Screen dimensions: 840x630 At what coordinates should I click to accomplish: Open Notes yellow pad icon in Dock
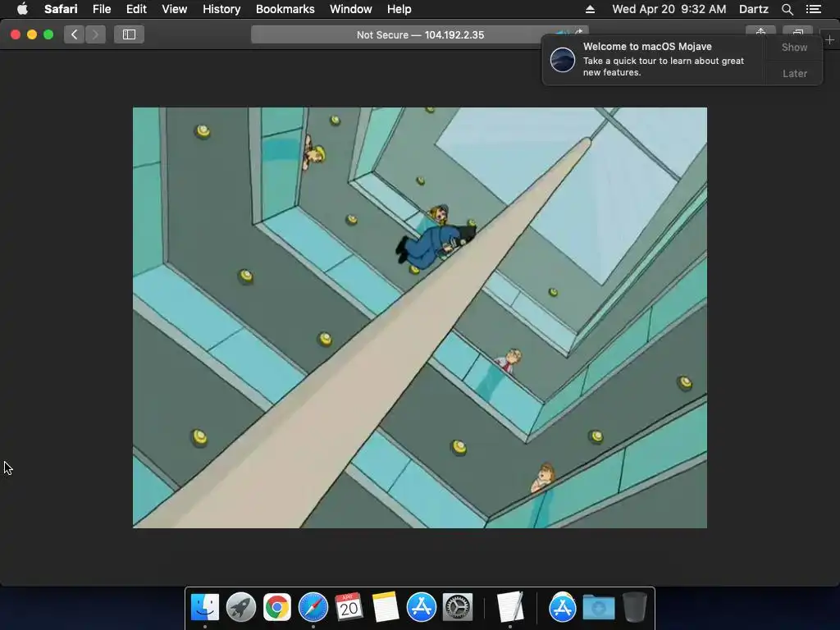click(x=386, y=607)
